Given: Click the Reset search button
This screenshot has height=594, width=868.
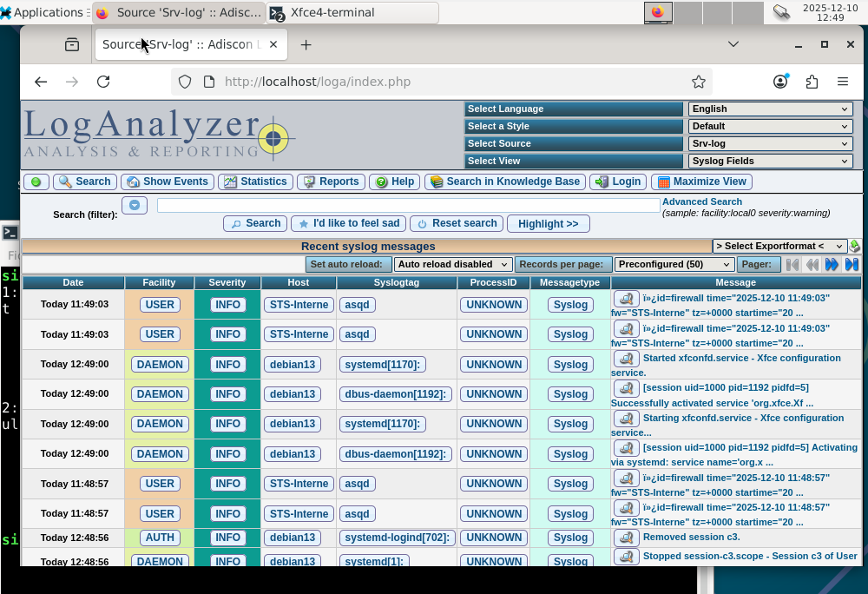Looking at the screenshot, I should 457,223.
